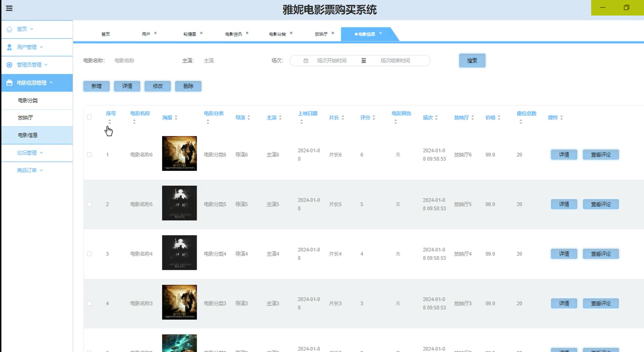Click 查看评论 for the 电影名称3 row
Viewport: 644px width, 352px height.
click(601, 303)
